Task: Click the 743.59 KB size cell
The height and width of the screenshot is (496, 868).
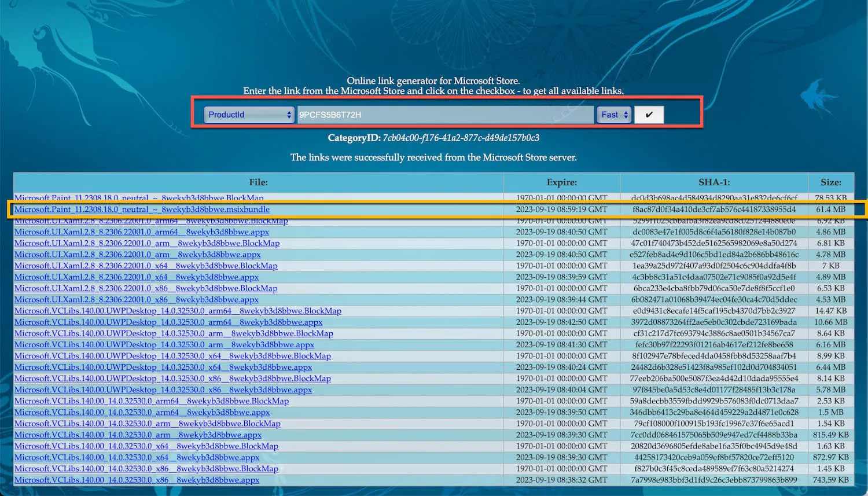Action: point(831,480)
